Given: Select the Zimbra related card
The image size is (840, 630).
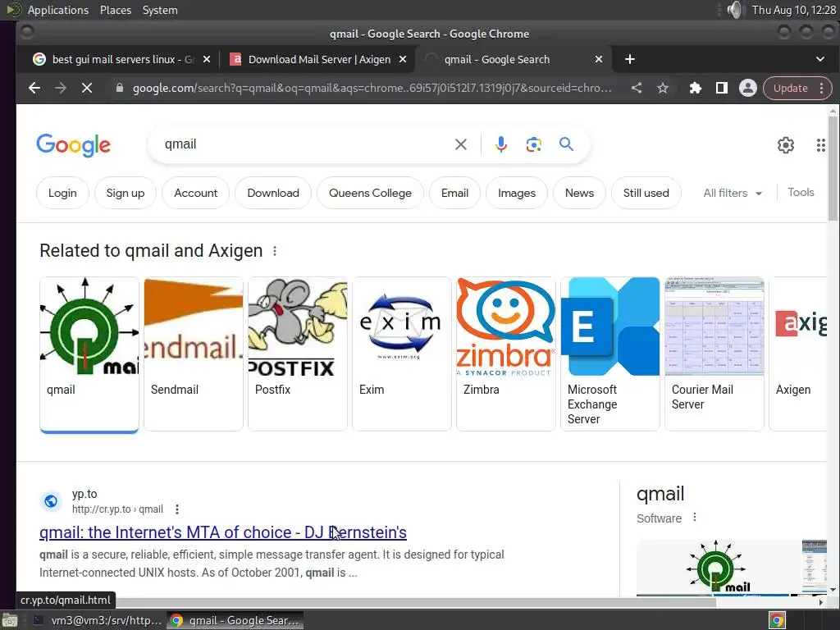Looking at the screenshot, I should [x=505, y=354].
